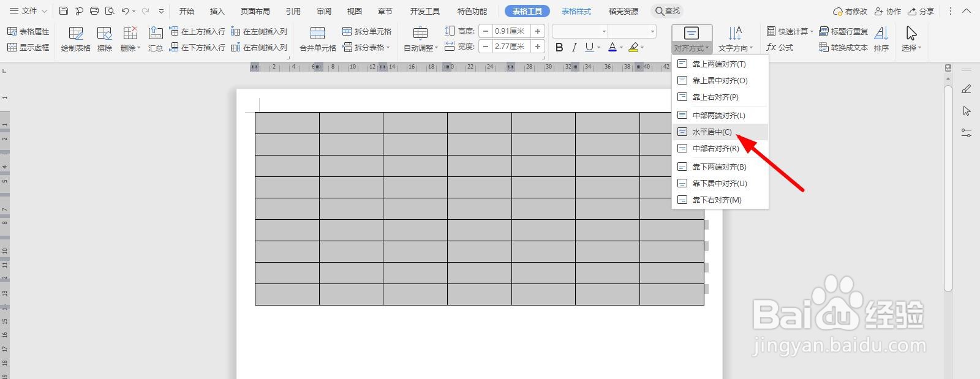Insert column left with 在左侧插入列
This screenshot has height=379, width=980.
click(x=259, y=31)
